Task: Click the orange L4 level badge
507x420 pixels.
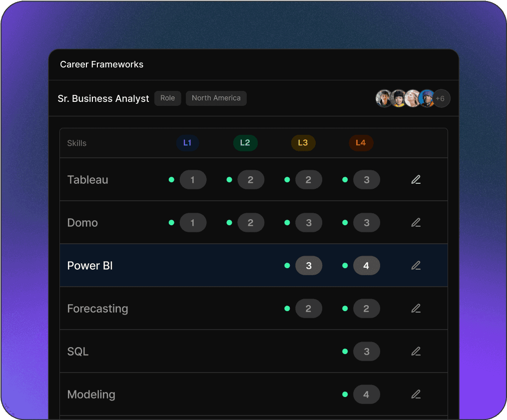Action: 361,143
